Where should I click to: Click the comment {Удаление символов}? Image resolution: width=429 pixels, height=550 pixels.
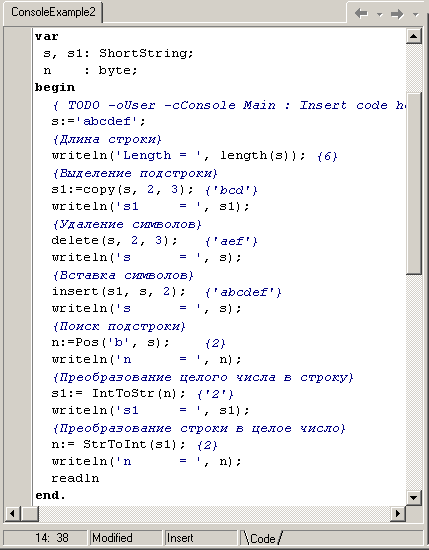(127, 224)
